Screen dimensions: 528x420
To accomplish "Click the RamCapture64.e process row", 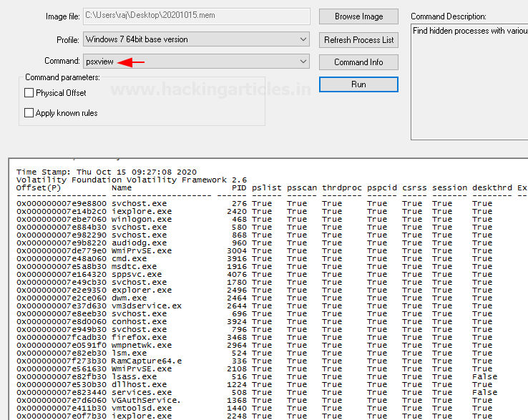I will point(147,361).
